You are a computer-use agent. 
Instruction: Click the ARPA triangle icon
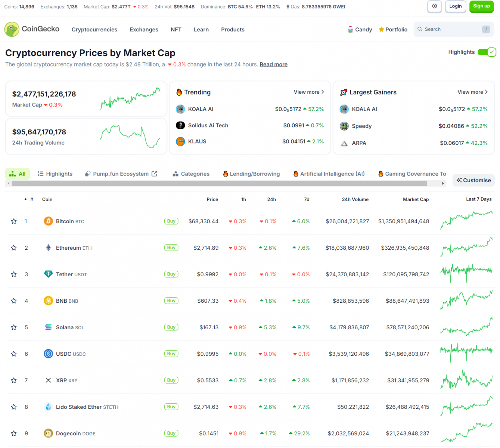pyautogui.click(x=344, y=143)
